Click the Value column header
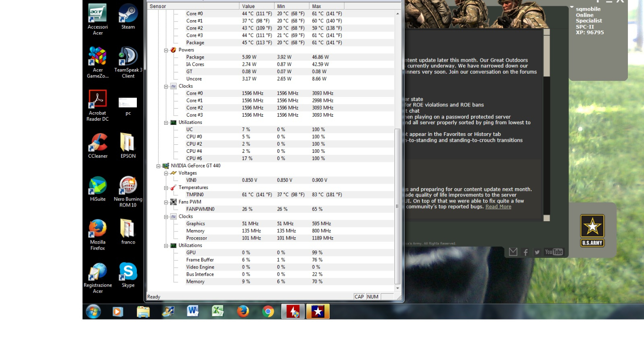Image resolution: width=644 pixels, height=362 pixels. pyautogui.click(x=257, y=6)
